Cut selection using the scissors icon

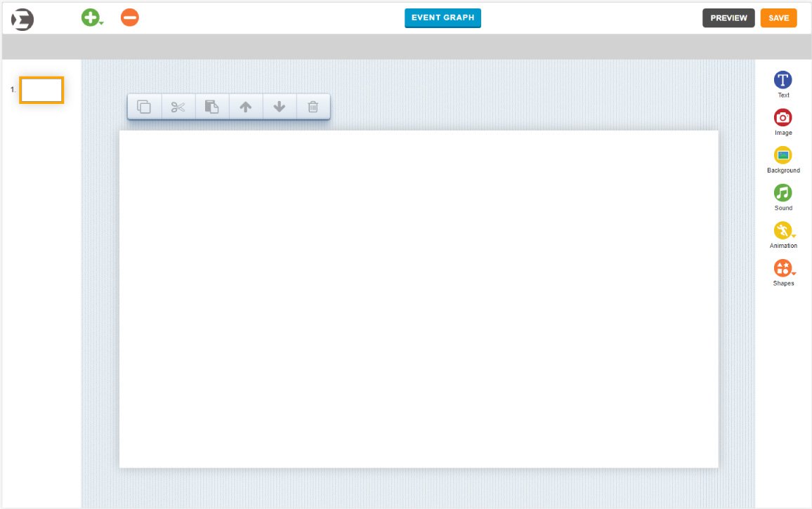[x=178, y=107]
